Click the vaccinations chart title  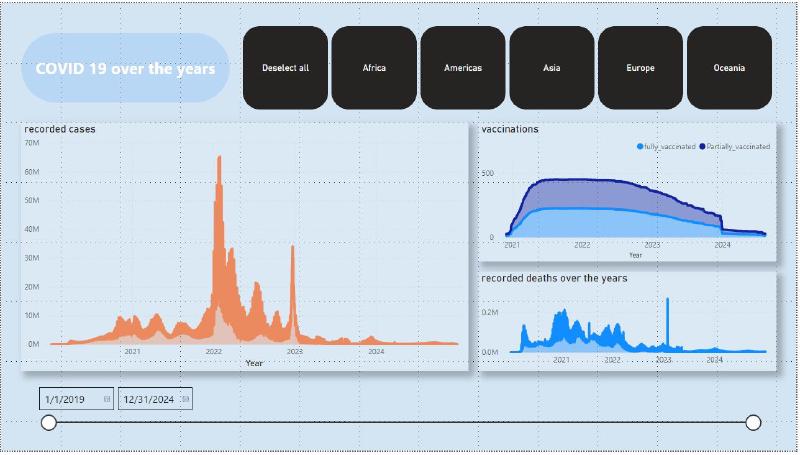pyautogui.click(x=510, y=129)
